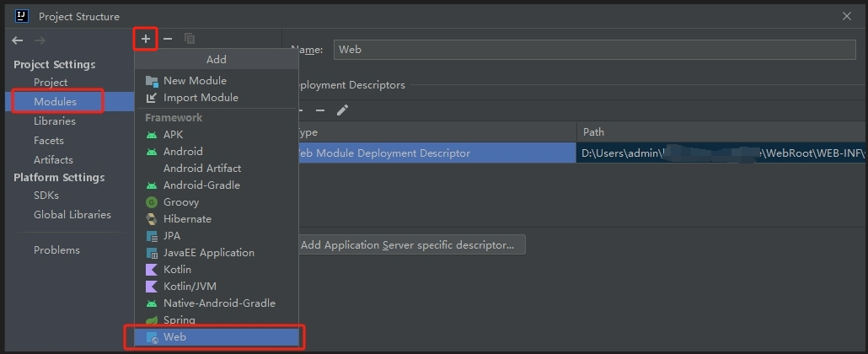The height and width of the screenshot is (354, 868).
Task: Click the Copy module icon
Action: coord(190,39)
